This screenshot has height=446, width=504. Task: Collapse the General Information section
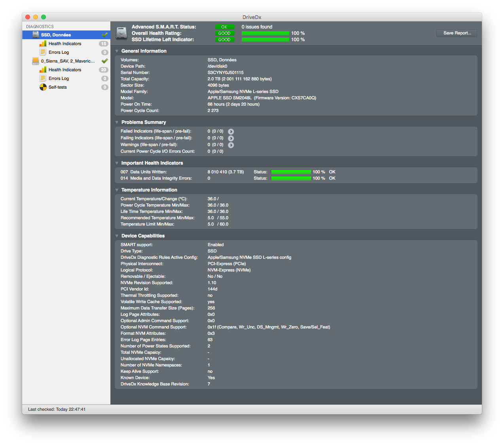click(x=117, y=51)
